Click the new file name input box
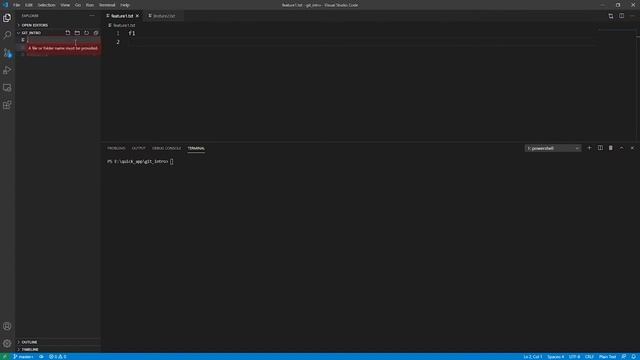Image resolution: width=640 pixels, height=360 pixels. 63,40
